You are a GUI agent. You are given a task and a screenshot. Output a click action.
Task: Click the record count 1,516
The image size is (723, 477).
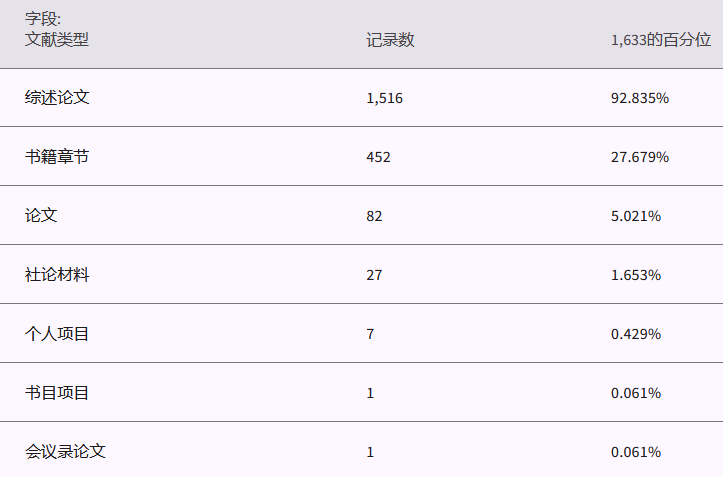coord(384,98)
